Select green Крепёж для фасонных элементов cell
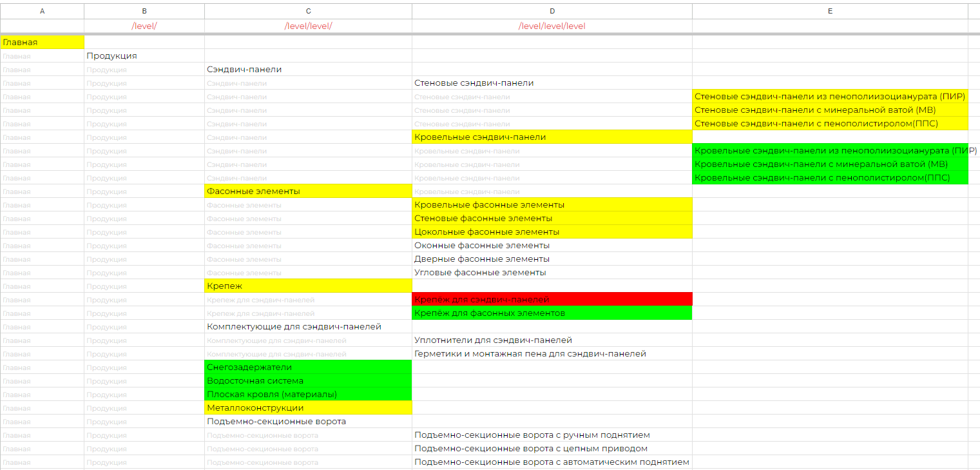This screenshot has height=470, width=980. (x=552, y=313)
